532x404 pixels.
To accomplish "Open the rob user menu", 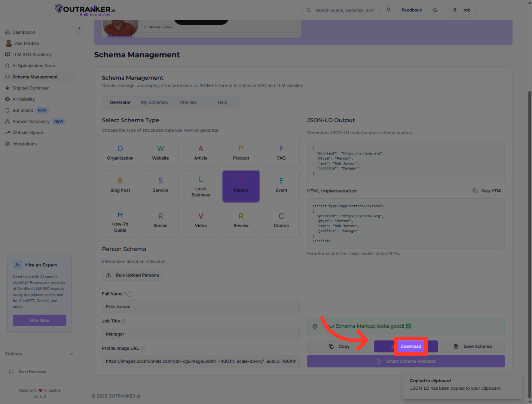I will click(460, 10).
